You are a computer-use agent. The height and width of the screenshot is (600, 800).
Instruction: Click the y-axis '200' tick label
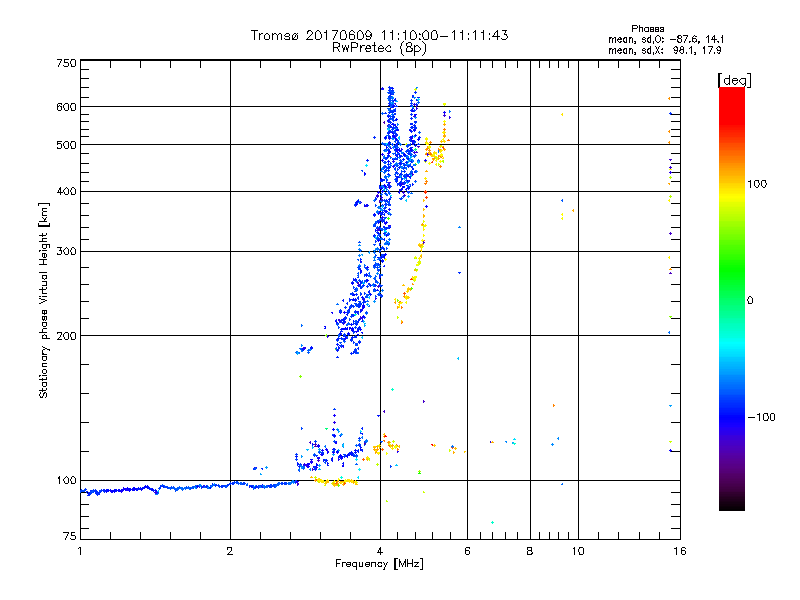(x=66, y=336)
